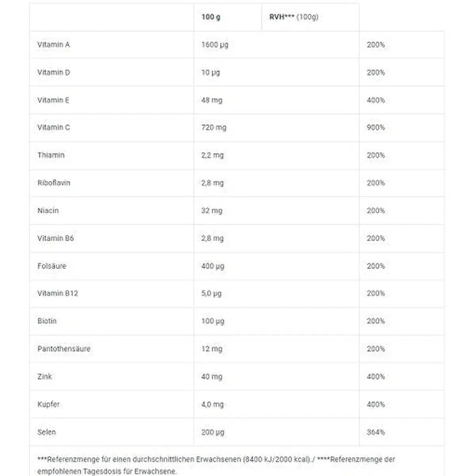
Task: Click the Pantothensäure row label
Action: (64, 349)
